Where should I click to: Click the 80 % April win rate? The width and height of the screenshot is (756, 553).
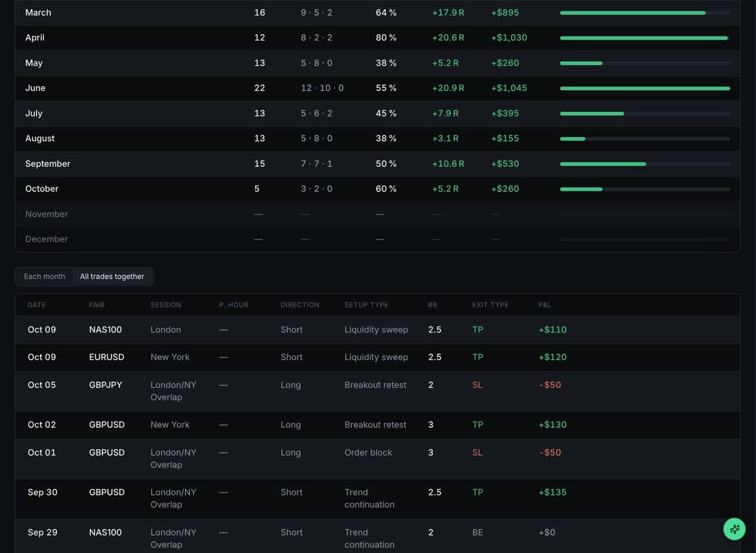386,38
